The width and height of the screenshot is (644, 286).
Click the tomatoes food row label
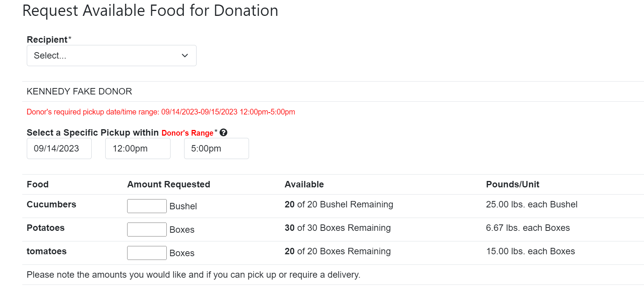click(x=46, y=251)
